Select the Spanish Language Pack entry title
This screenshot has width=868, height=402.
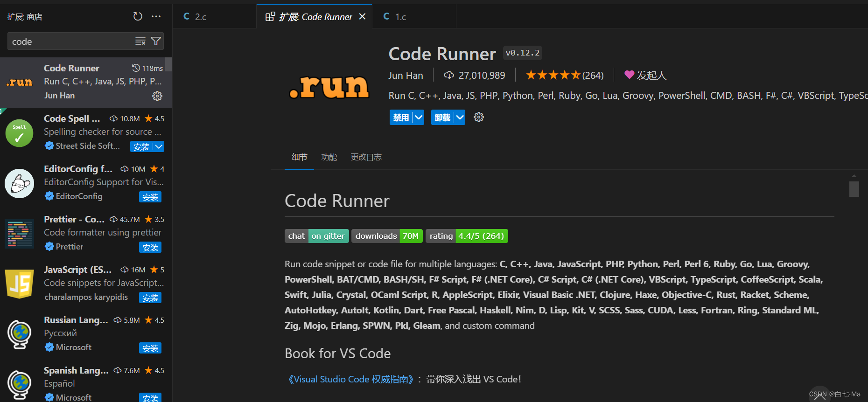point(76,370)
